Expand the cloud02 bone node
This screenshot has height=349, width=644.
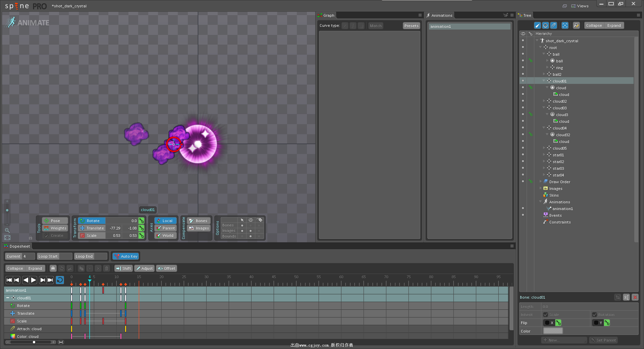coord(544,101)
